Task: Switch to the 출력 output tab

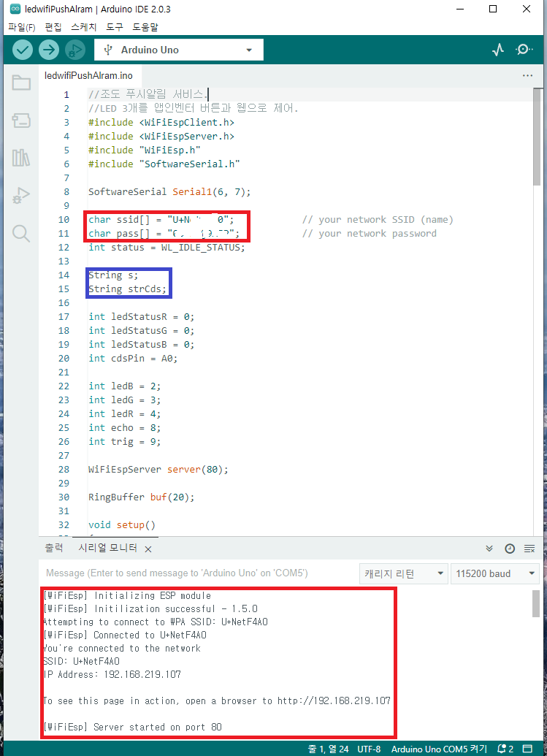Action: (x=54, y=549)
